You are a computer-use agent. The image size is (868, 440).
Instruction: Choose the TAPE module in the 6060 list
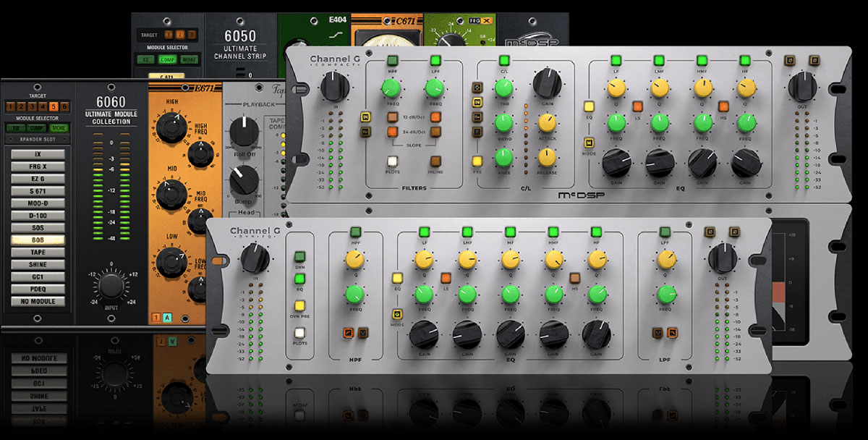[38, 252]
